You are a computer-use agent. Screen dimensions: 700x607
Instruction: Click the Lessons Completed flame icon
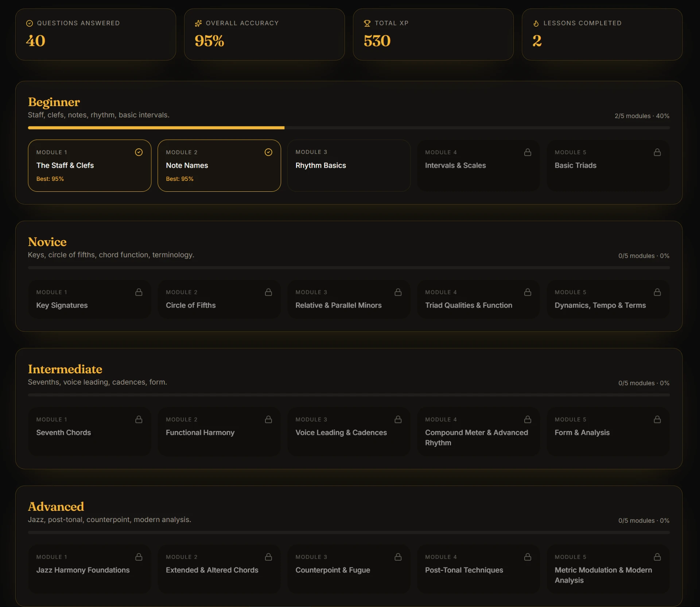(x=536, y=23)
